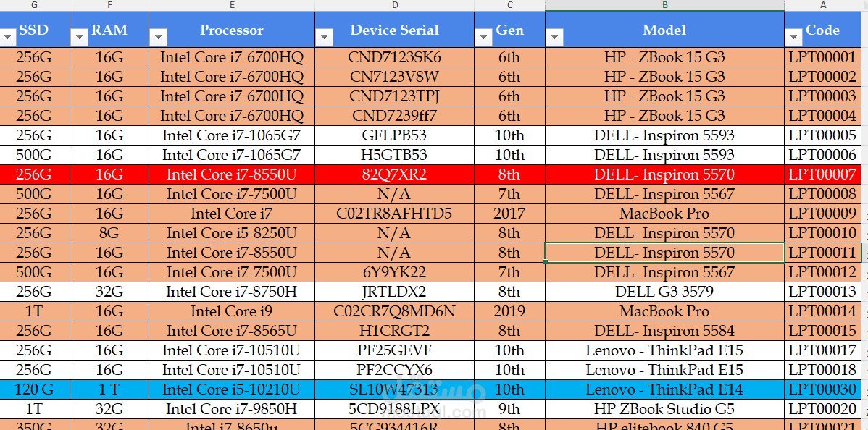
Task: Click the Intel Core i9 processor cell
Action: (232, 311)
